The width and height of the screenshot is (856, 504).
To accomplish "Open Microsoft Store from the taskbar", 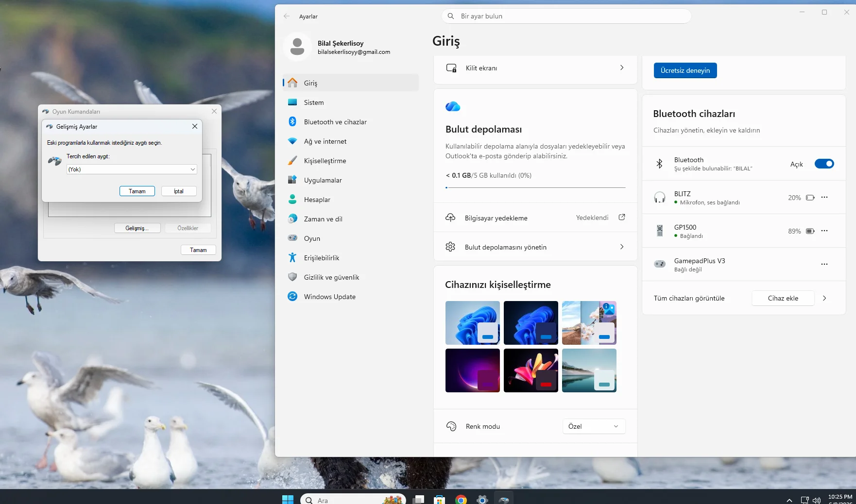I will pyautogui.click(x=440, y=500).
